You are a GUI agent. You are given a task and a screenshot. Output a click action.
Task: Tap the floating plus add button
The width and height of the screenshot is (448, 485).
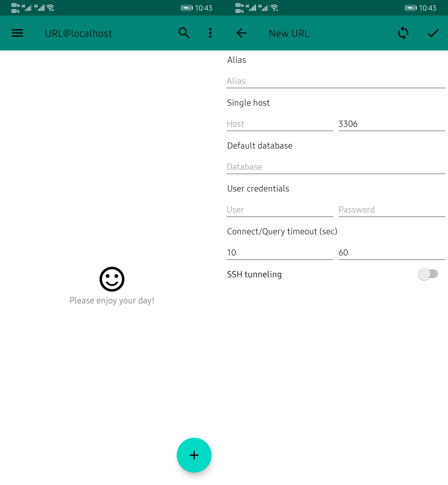click(x=194, y=455)
